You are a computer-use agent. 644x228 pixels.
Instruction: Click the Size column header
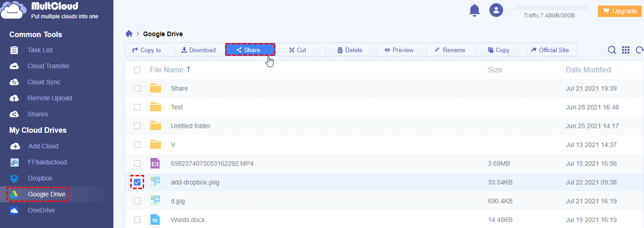point(495,70)
